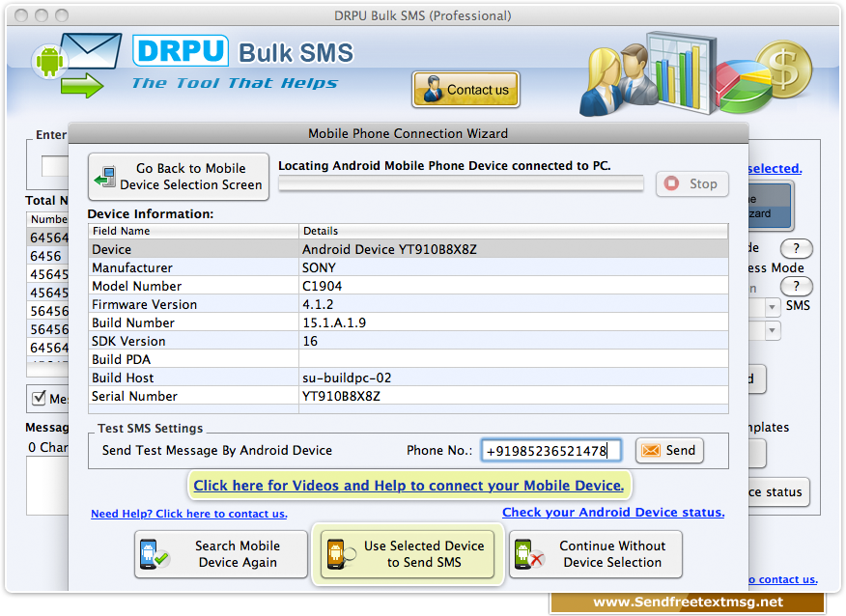This screenshot has height=616, width=846.
Task: Send the test SMS message
Action: tap(669, 450)
